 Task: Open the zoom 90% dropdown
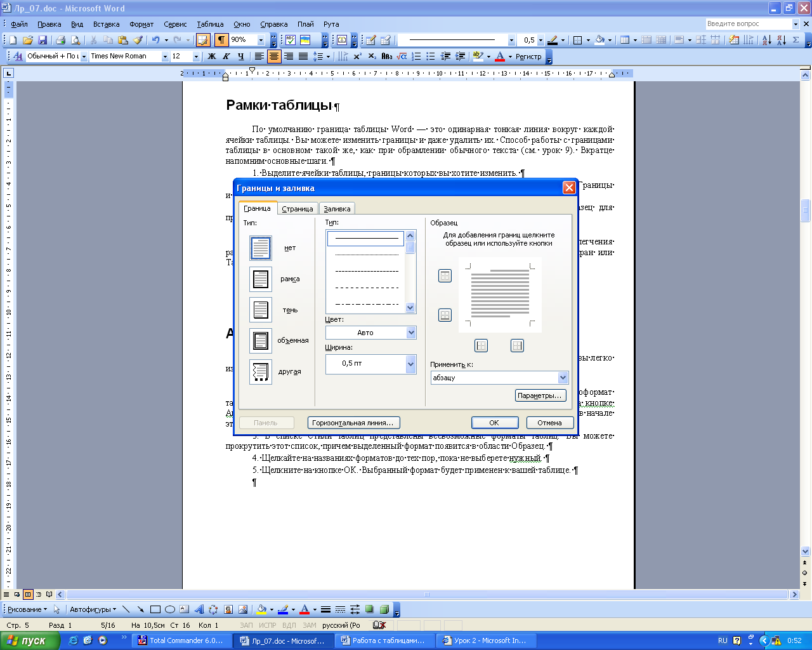click(261, 40)
